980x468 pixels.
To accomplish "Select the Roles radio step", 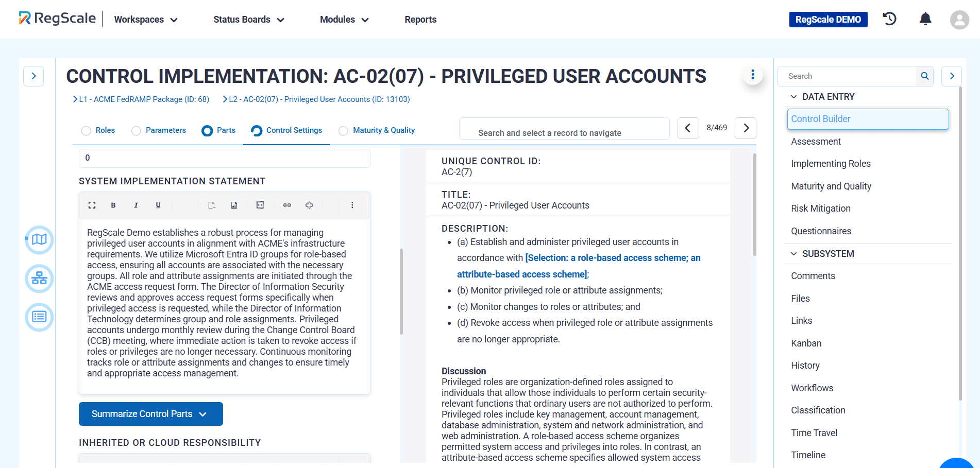I will point(98,130).
